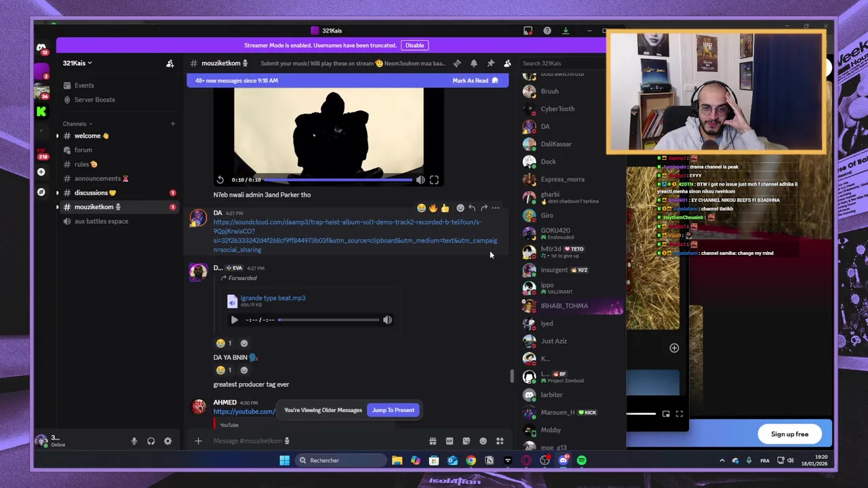This screenshot has width=868, height=488.
Task: Toggle headphones deafen in user panel
Action: (151, 441)
